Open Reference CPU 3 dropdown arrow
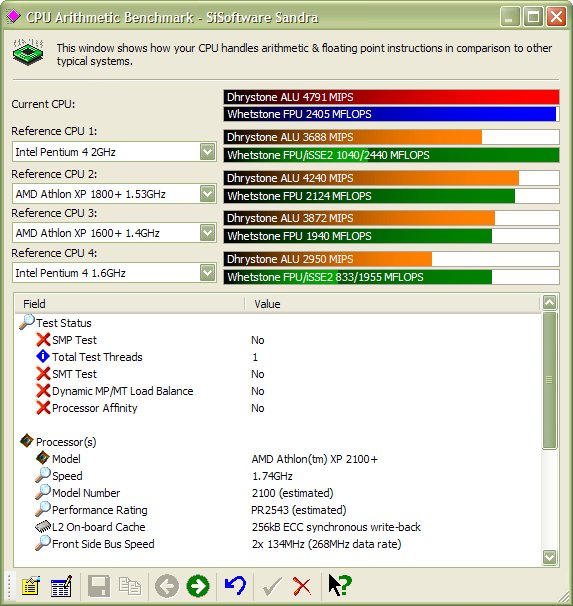 pyautogui.click(x=208, y=233)
